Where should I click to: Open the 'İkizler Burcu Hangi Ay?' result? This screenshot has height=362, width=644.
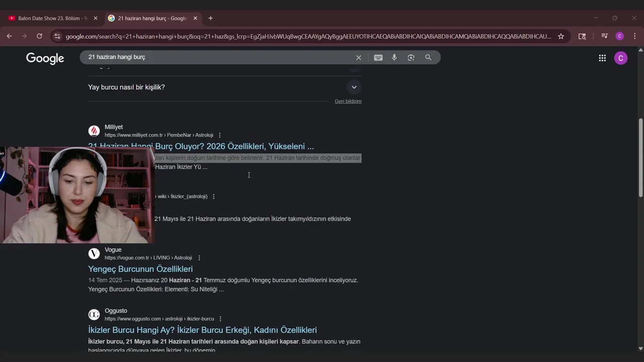[x=202, y=330]
